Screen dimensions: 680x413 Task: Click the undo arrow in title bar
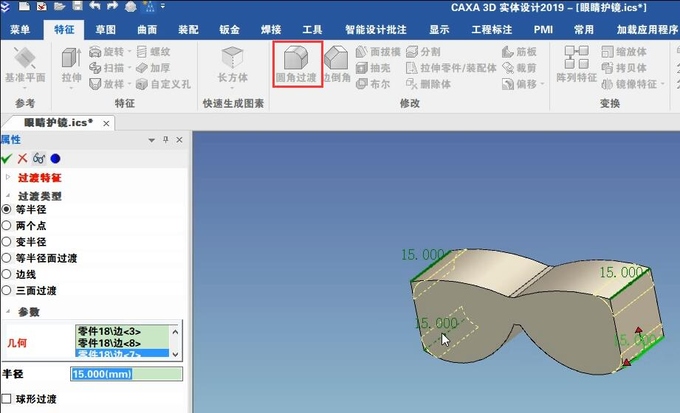[x=95, y=6]
